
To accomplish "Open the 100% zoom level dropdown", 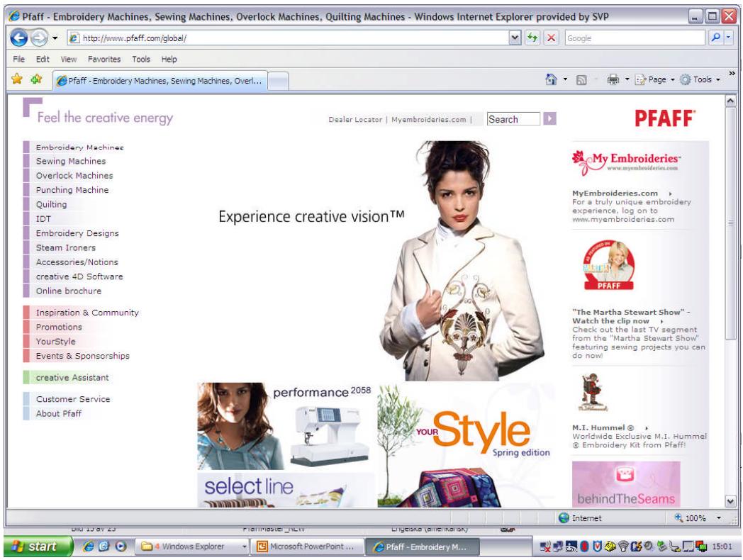I will (719, 518).
